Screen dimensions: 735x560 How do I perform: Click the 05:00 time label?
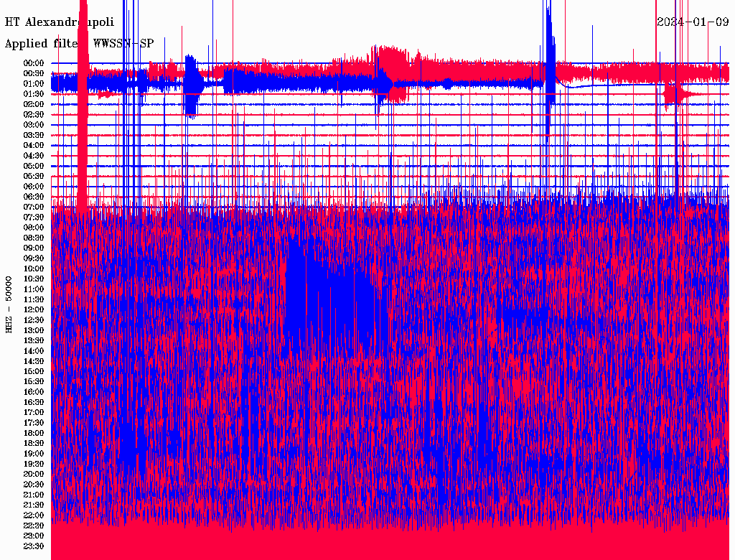(x=34, y=166)
